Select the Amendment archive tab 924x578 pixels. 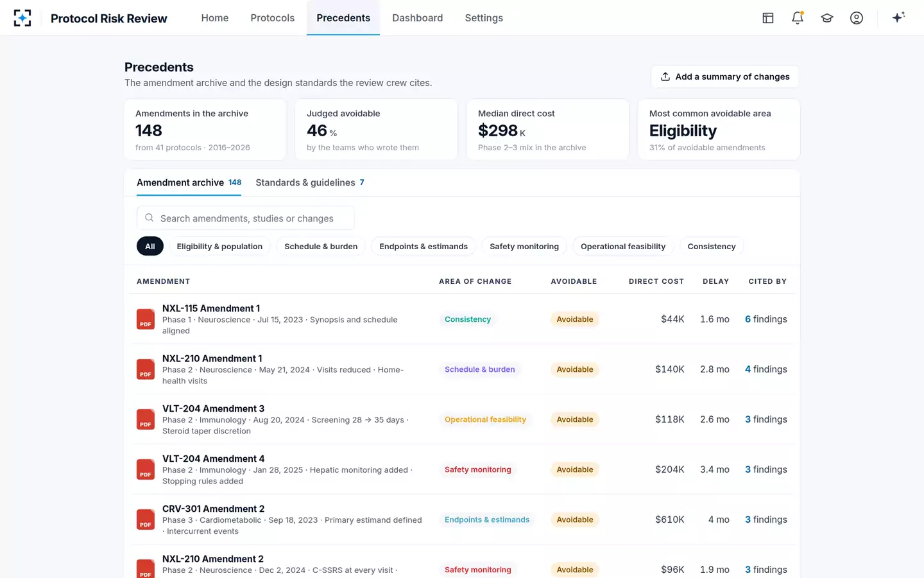189,182
